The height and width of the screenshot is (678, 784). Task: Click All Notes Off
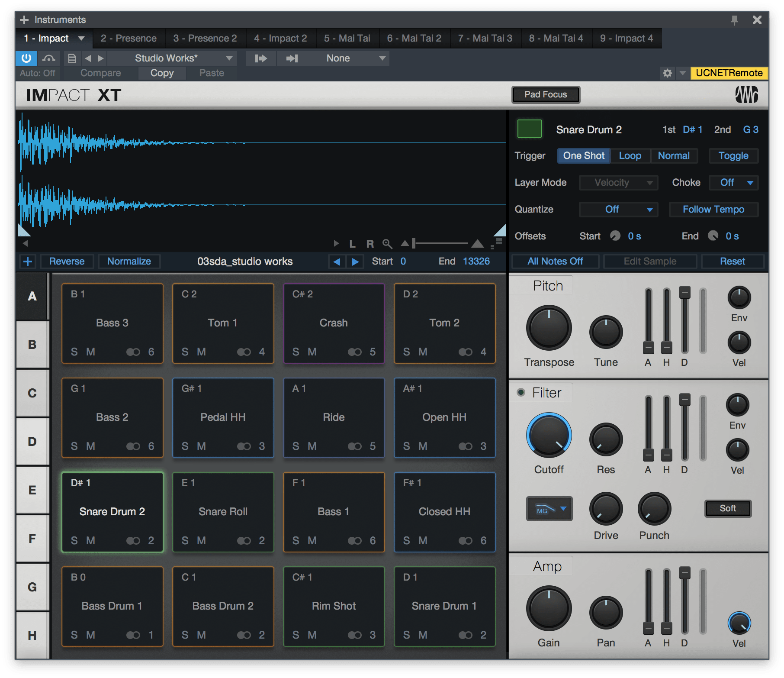point(555,261)
